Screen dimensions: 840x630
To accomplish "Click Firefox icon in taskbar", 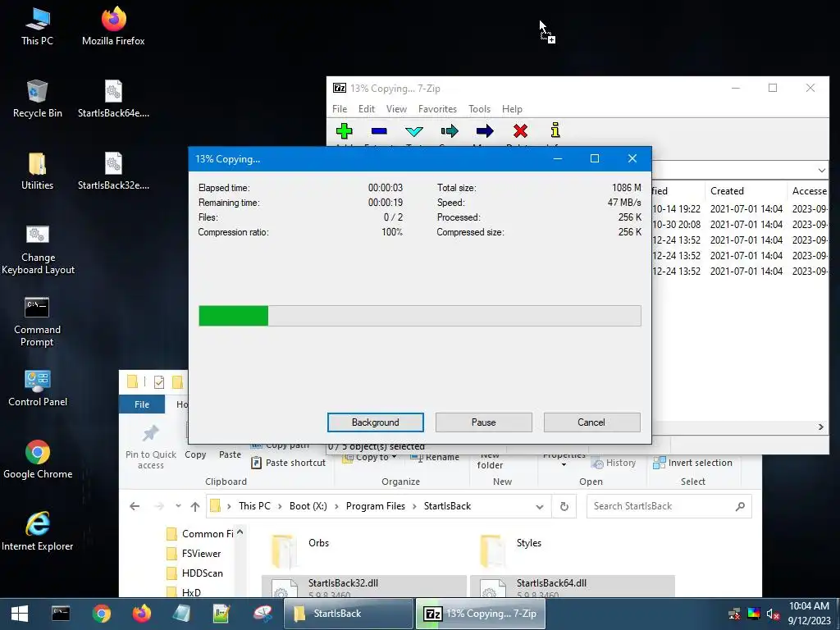I will [142, 614].
